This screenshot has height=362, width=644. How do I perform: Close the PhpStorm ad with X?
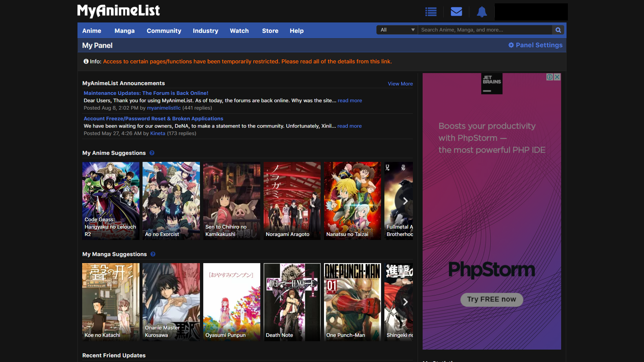(557, 77)
